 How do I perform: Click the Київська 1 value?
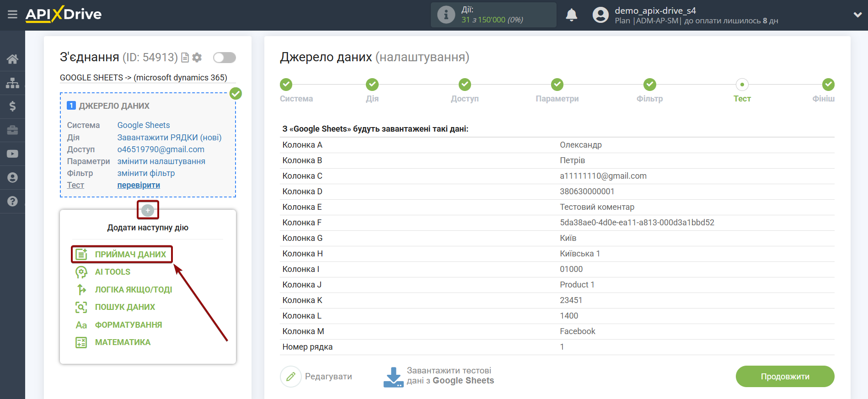580,254
